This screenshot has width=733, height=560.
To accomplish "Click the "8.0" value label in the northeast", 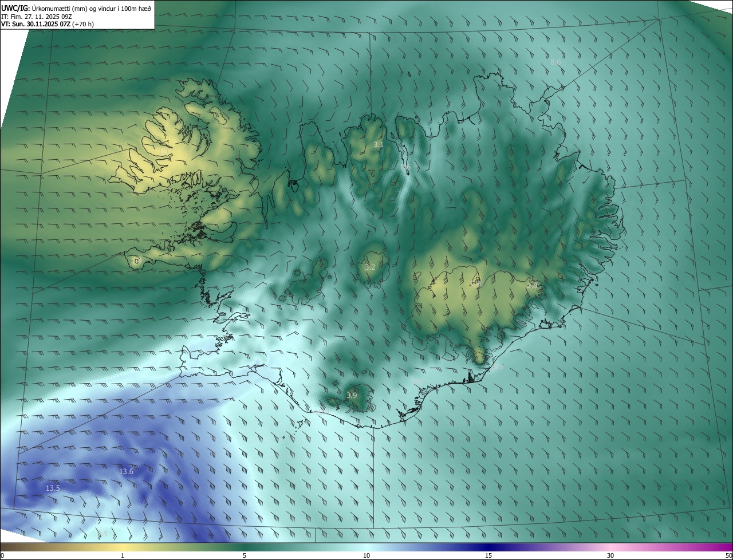I will click(x=555, y=62).
